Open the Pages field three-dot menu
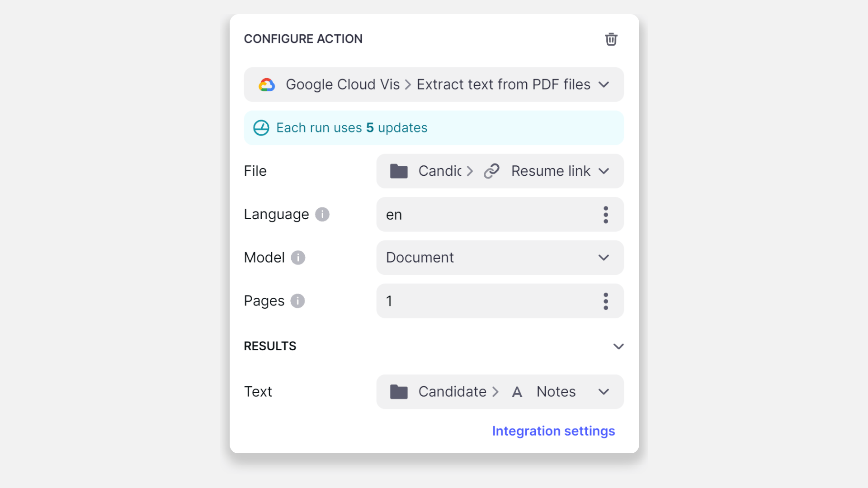 (605, 301)
